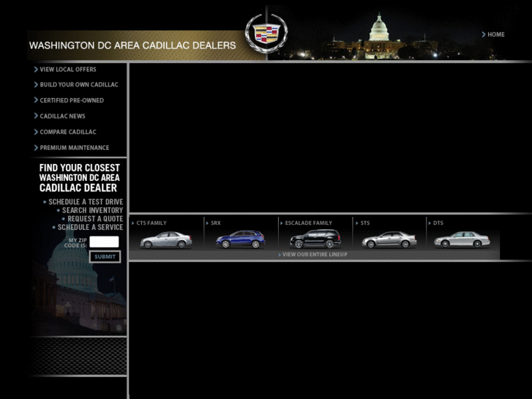
Task: Click Request a Quote text
Action: click(95, 219)
